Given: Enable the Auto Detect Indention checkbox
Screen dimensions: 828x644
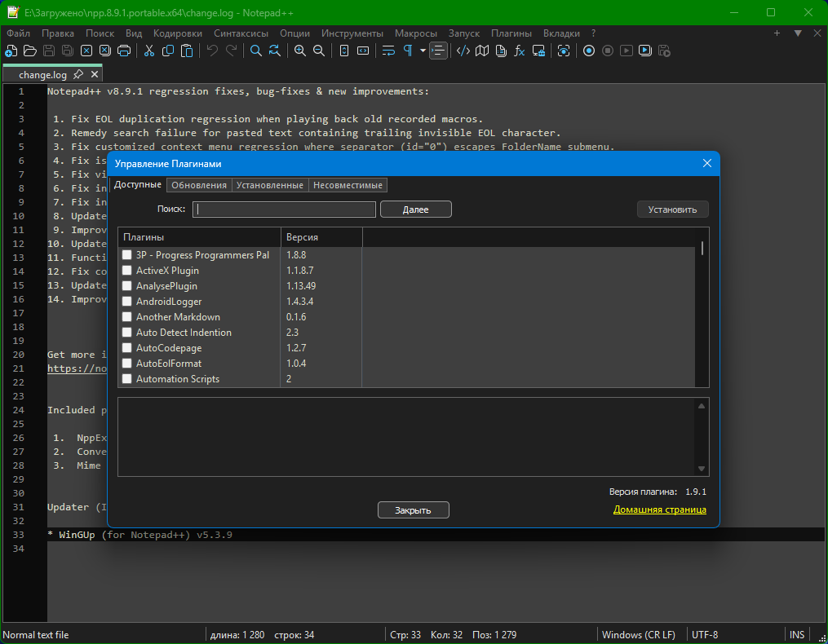Looking at the screenshot, I should (127, 333).
